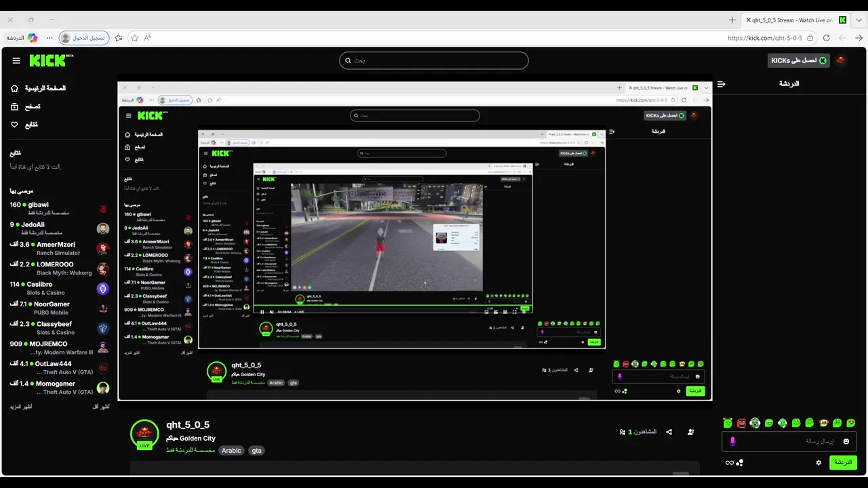Insert the purple headphones emote
This screenshot has height=488, width=868.
click(x=755, y=423)
